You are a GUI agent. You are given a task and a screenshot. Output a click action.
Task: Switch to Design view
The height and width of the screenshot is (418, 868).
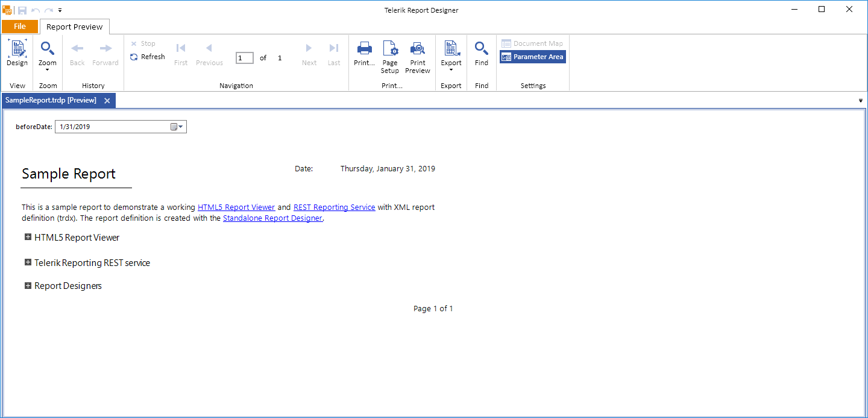click(17, 53)
